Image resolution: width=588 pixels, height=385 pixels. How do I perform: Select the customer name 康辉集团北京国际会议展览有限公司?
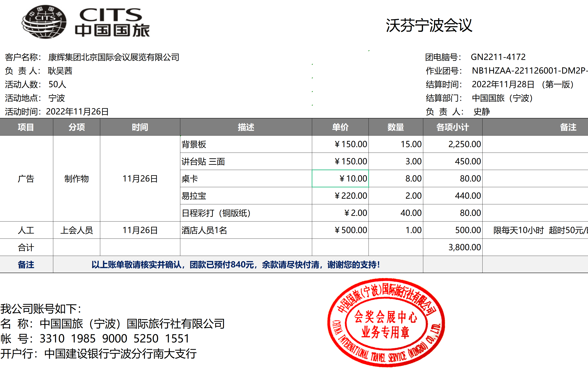pyautogui.click(x=114, y=57)
